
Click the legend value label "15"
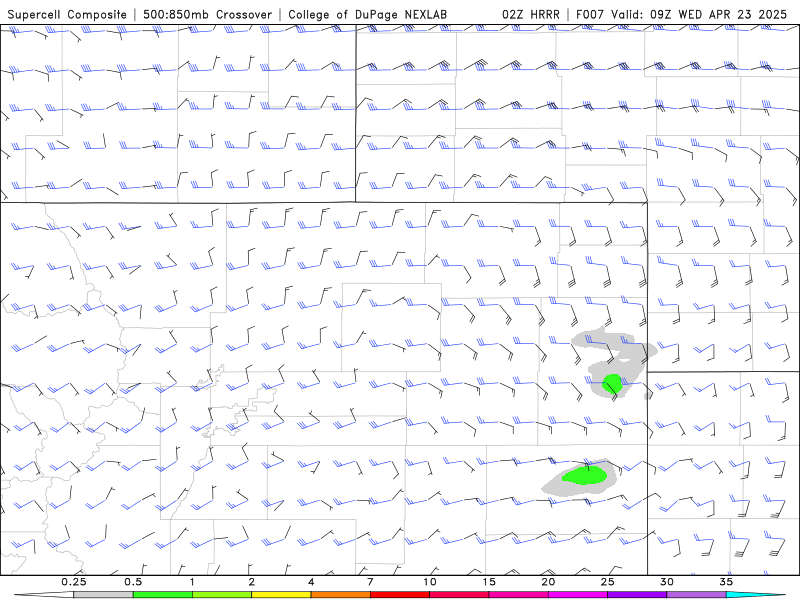pyautogui.click(x=489, y=582)
